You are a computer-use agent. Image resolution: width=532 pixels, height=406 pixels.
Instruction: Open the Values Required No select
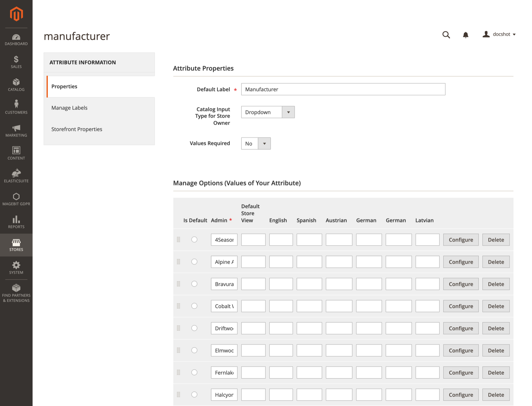(x=256, y=144)
